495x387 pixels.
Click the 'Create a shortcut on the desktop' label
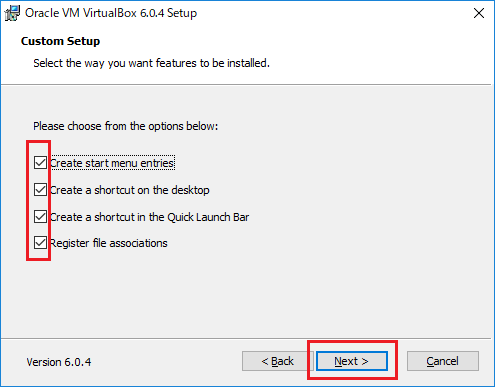pyautogui.click(x=130, y=190)
